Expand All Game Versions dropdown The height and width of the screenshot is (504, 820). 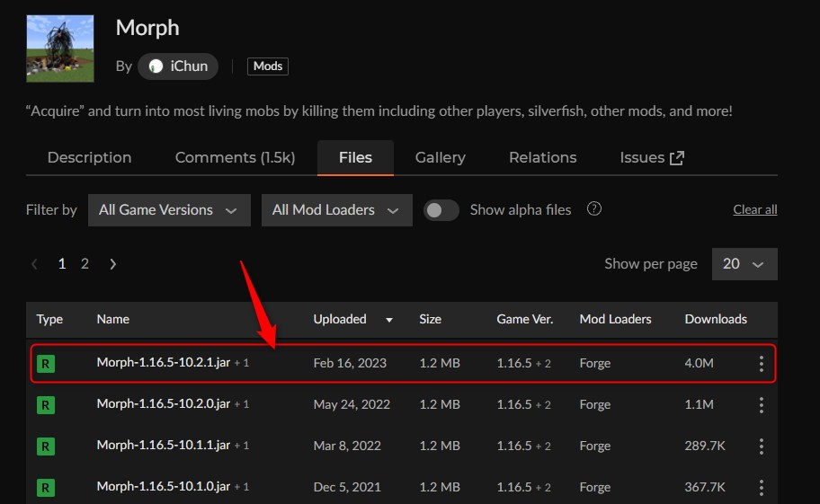pos(168,210)
